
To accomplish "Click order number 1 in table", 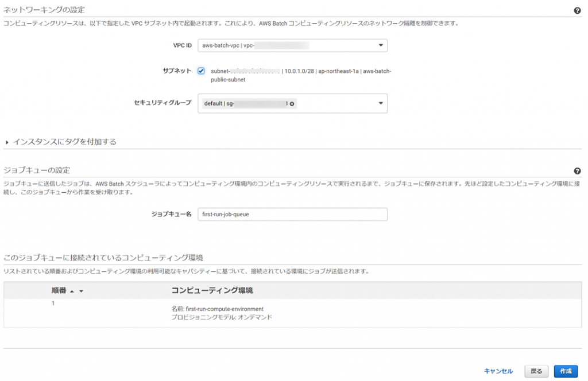I will click(x=53, y=304).
